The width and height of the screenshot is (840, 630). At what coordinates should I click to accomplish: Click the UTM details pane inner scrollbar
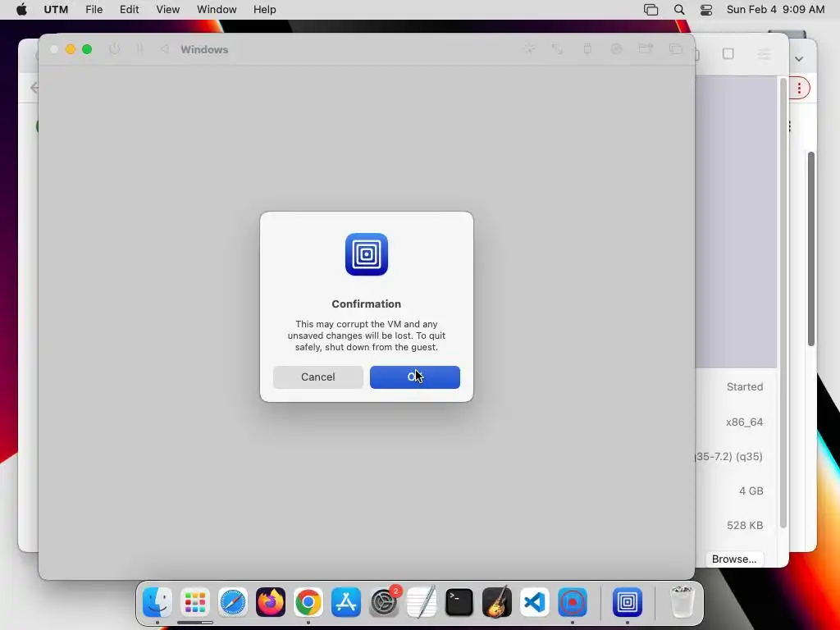pos(783,303)
